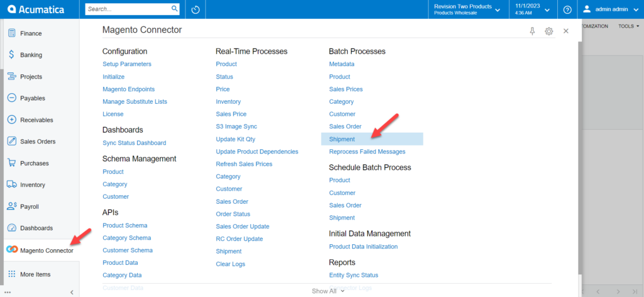Open the Setup Parameters link
644x297 pixels.
(x=127, y=64)
